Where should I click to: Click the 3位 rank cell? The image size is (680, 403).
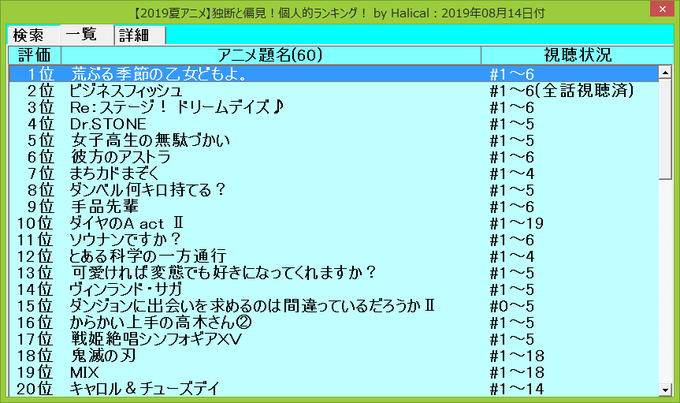[x=41, y=107]
